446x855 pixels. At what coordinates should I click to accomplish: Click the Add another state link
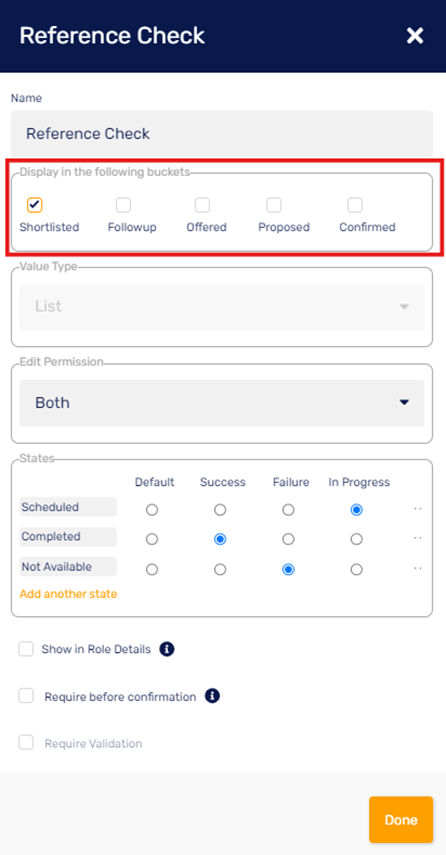(x=68, y=594)
